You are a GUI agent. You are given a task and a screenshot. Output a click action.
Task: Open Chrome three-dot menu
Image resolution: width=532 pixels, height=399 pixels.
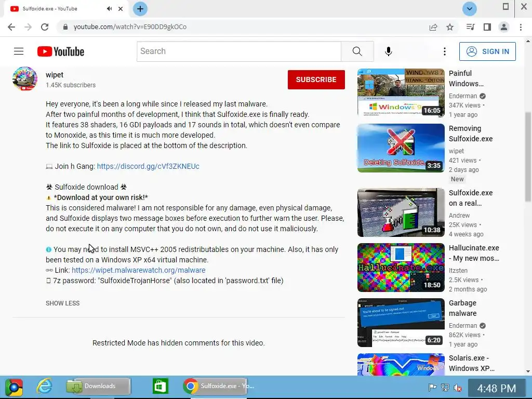pyautogui.click(x=521, y=27)
